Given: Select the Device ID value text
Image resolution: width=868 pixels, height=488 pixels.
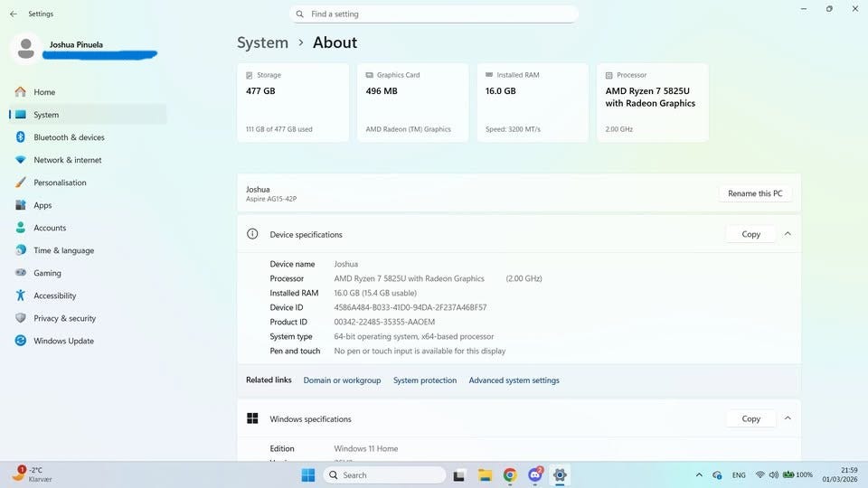Looking at the screenshot, I should click(x=410, y=307).
